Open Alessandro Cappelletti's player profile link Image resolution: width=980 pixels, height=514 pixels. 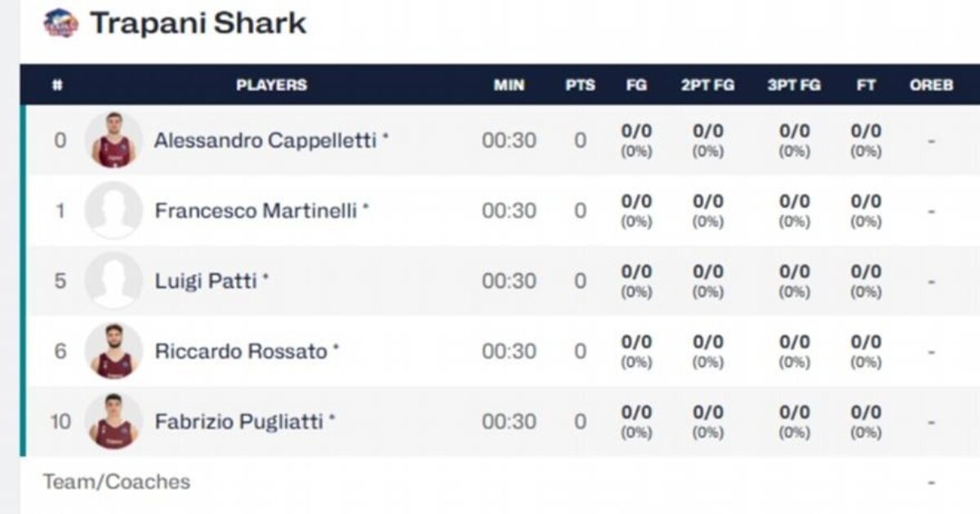click(265, 140)
